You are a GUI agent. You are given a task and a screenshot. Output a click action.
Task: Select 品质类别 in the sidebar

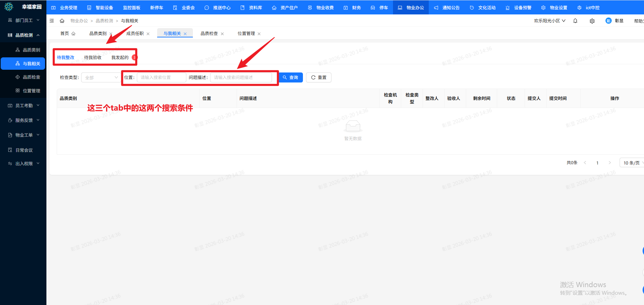[x=31, y=50]
